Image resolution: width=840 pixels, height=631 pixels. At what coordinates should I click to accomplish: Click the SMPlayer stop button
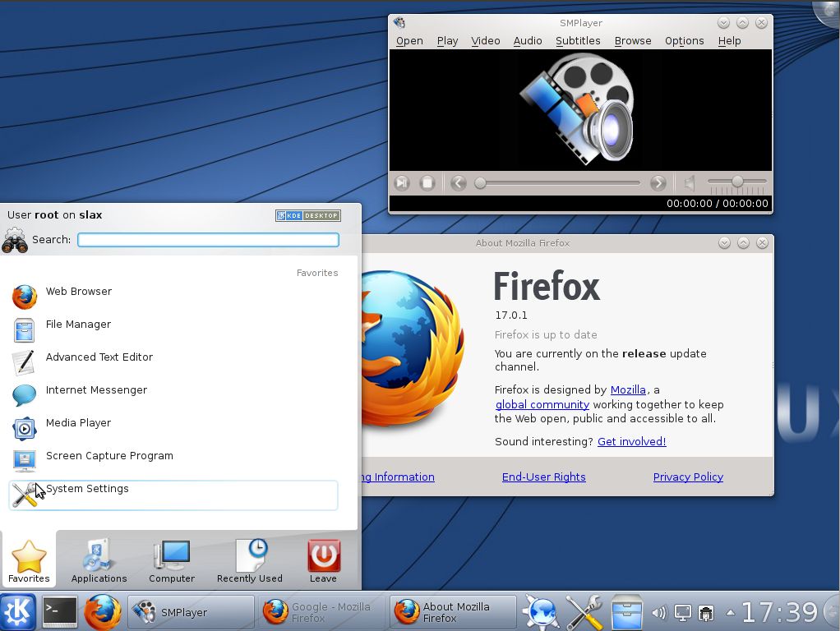(x=427, y=183)
